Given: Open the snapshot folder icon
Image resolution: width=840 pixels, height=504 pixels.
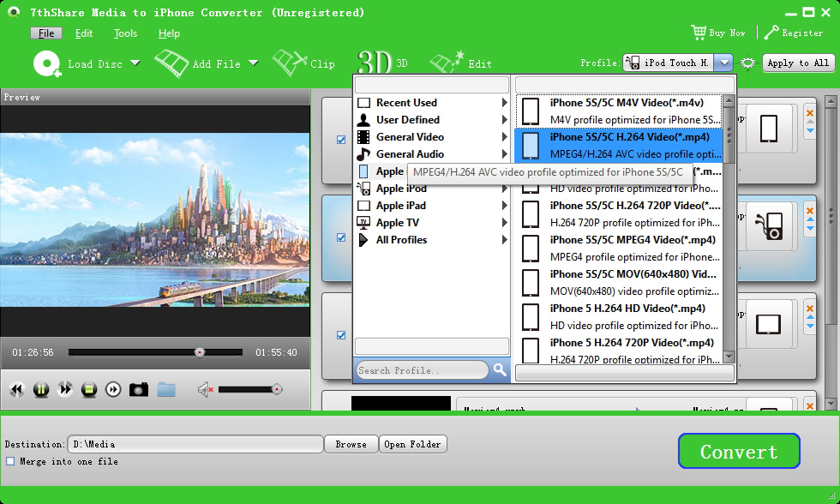Looking at the screenshot, I should pos(166,389).
